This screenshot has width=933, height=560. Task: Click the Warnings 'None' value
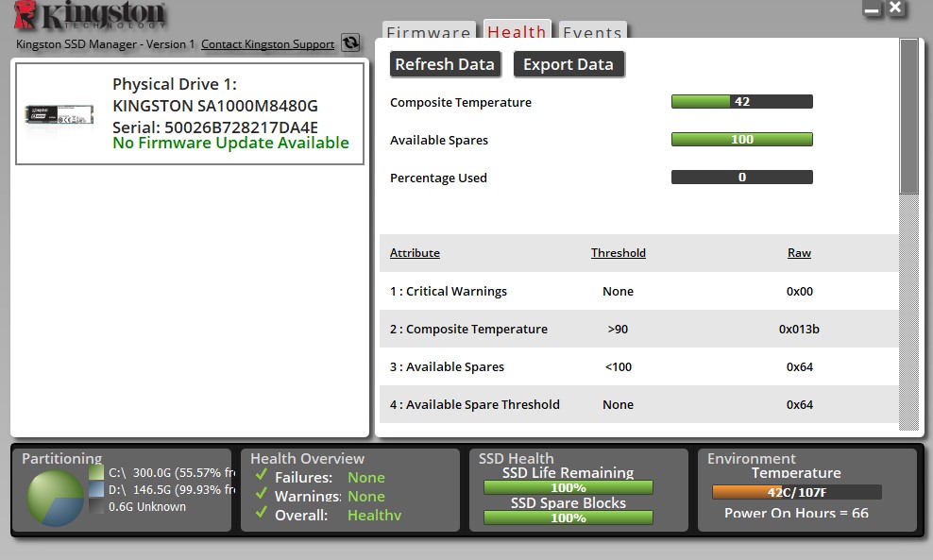click(366, 497)
